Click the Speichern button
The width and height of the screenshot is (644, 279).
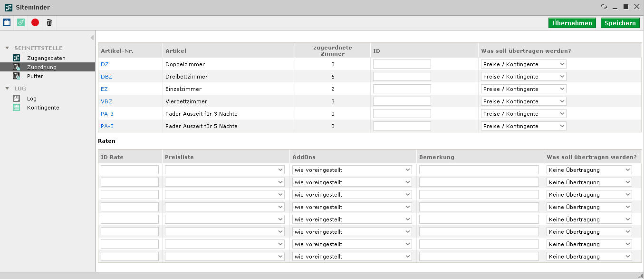click(620, 23)
